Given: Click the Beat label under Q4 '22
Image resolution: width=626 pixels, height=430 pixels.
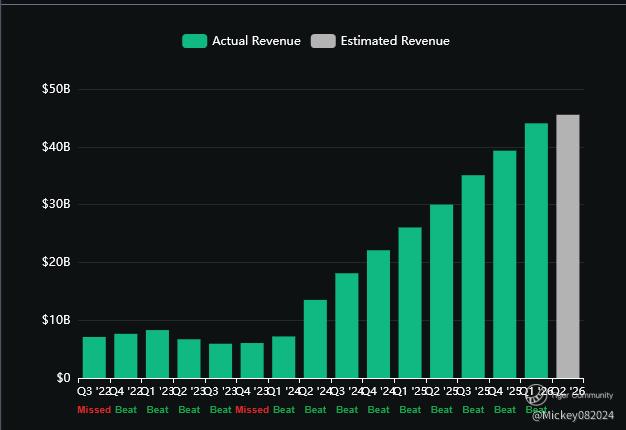Looking at the screenshot, I should click(x=126, y=410).
